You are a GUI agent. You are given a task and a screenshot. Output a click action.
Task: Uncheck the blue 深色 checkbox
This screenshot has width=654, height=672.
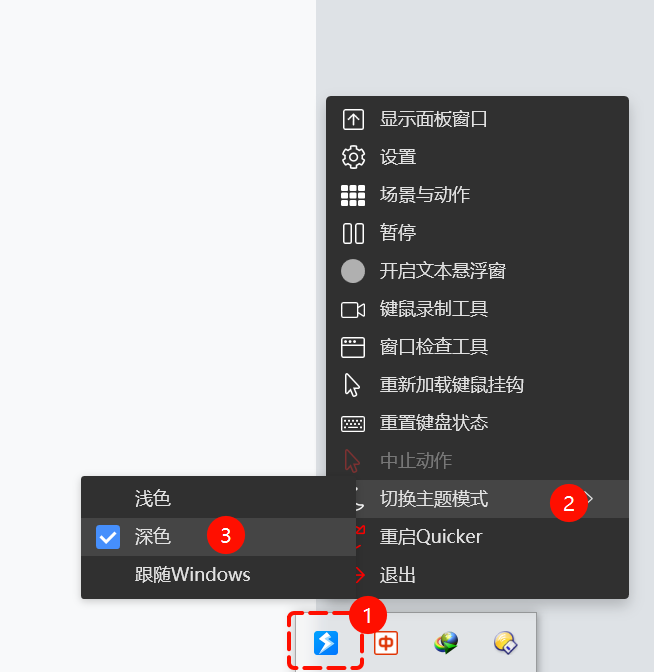(108, 537)
